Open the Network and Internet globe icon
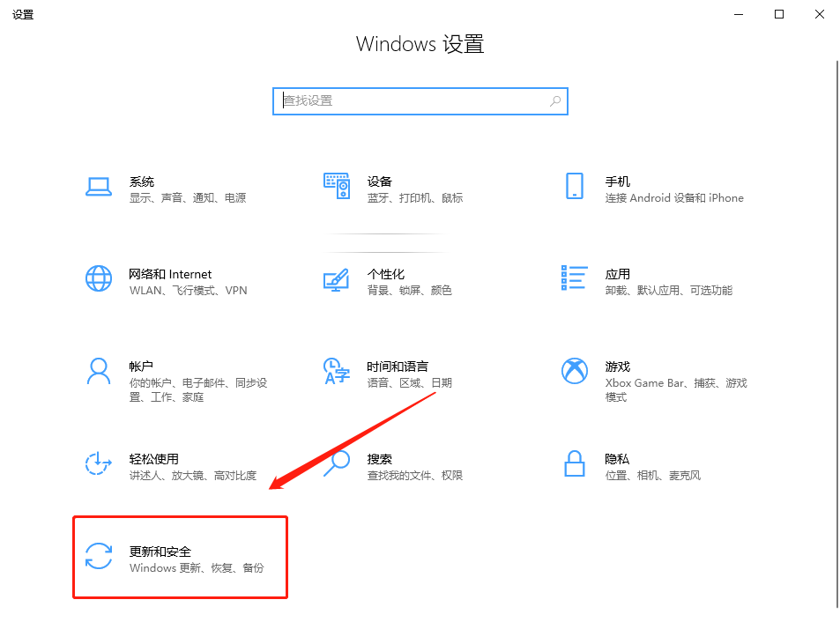Image resolution: width=840 pixels, height=622 pixels. pyautogui.click(x=99, y=278)
